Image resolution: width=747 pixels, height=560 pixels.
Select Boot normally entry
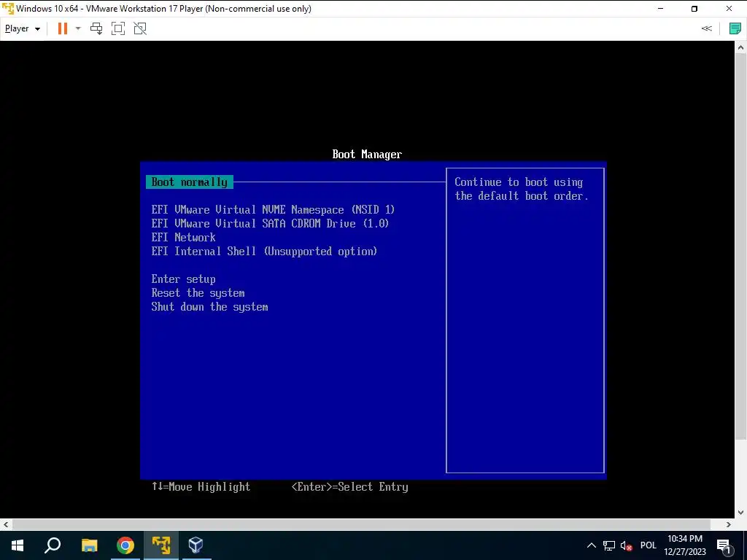click(x=190, y=182)
